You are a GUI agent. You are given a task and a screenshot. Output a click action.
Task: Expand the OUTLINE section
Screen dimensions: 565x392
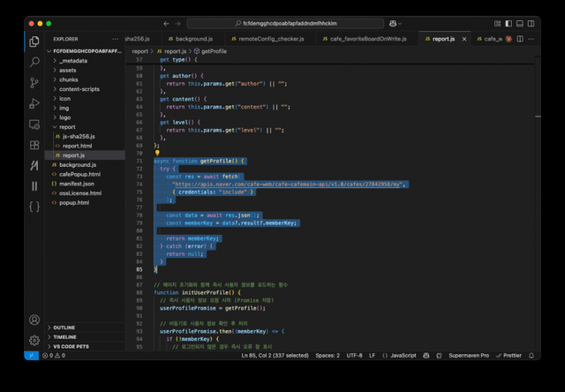click(x=64, y=328)
